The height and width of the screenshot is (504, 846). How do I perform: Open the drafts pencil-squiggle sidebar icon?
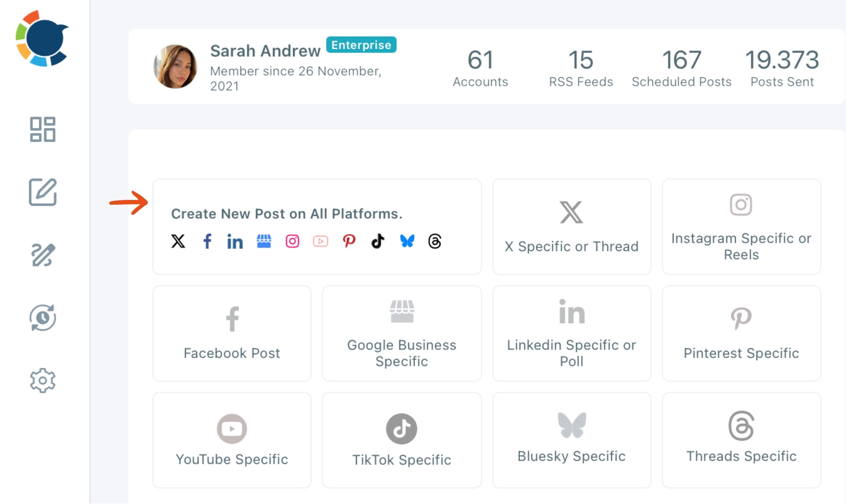[x=43, y=255]
